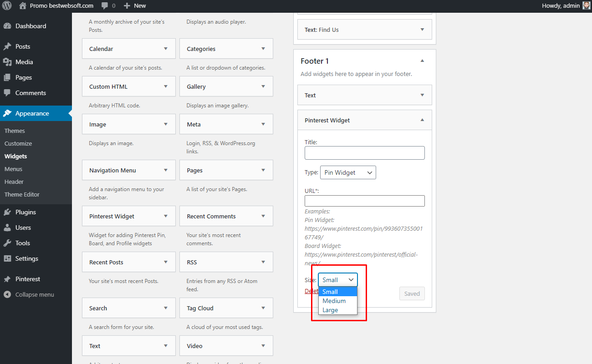Open Promo bestwebsoft.com site link
The image size is (592, 364).
[x=61, y=6]
